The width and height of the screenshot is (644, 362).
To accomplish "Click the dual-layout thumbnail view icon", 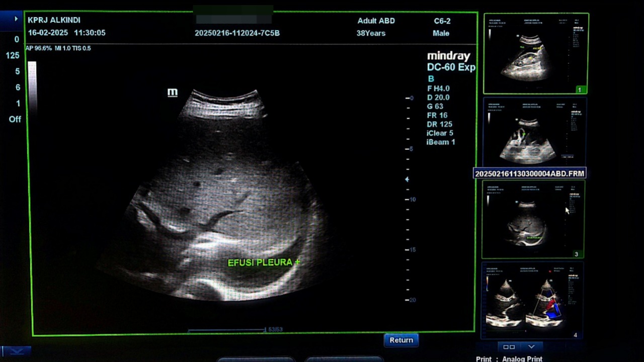I will click(509, 347).
